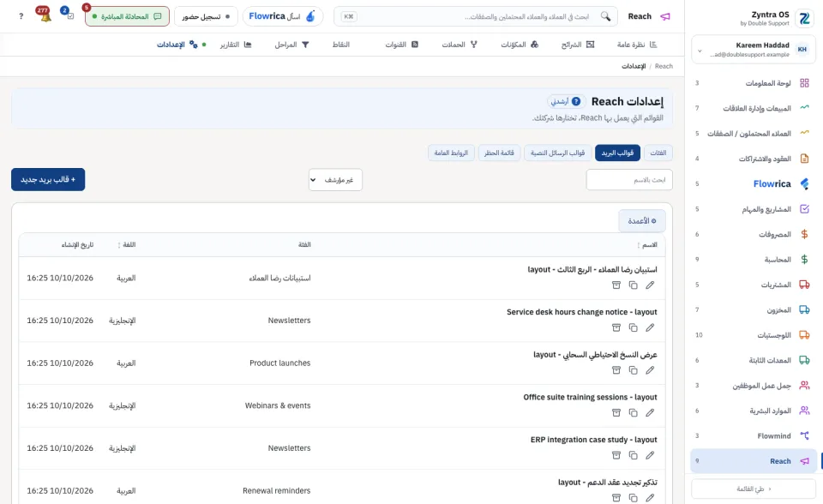Open the tasks checklist icon in the header
Image resolution: width=823 pixels, height=504 pixels.
[x=69, y=15]
